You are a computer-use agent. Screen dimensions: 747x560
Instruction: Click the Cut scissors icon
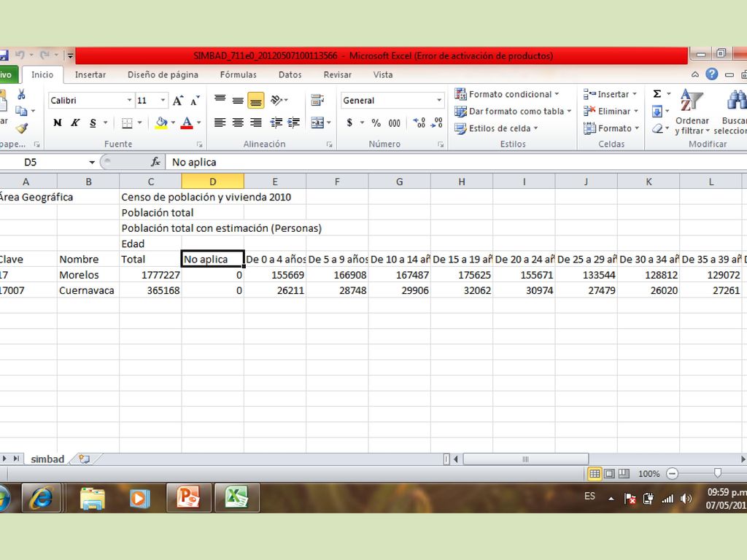coord(21,94)
